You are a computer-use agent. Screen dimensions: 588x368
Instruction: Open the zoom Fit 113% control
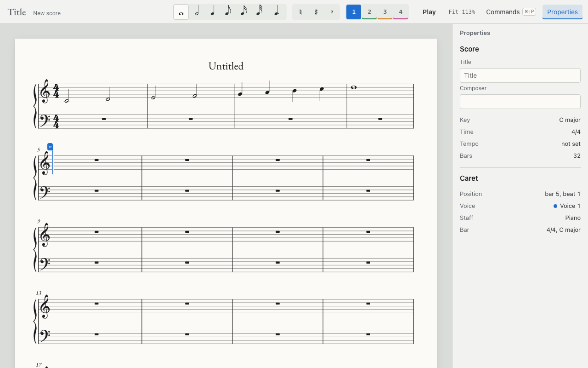(x=462, y=12)
